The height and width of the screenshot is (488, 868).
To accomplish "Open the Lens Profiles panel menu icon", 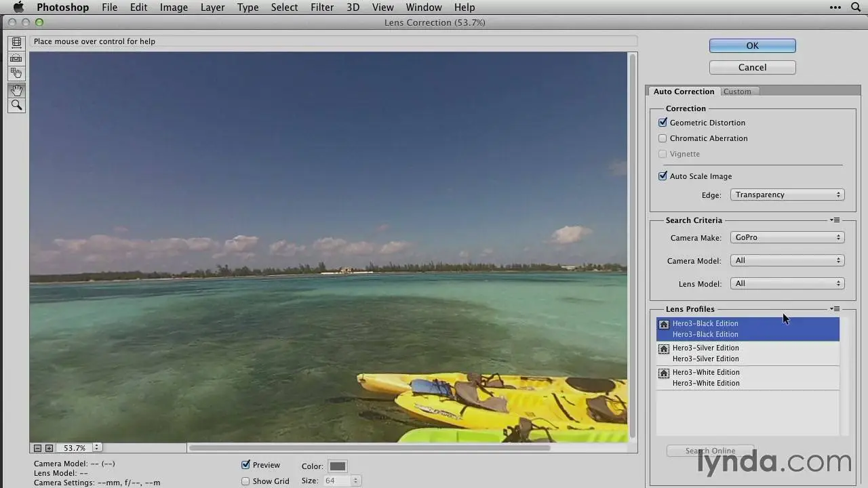I will point(835,309).
